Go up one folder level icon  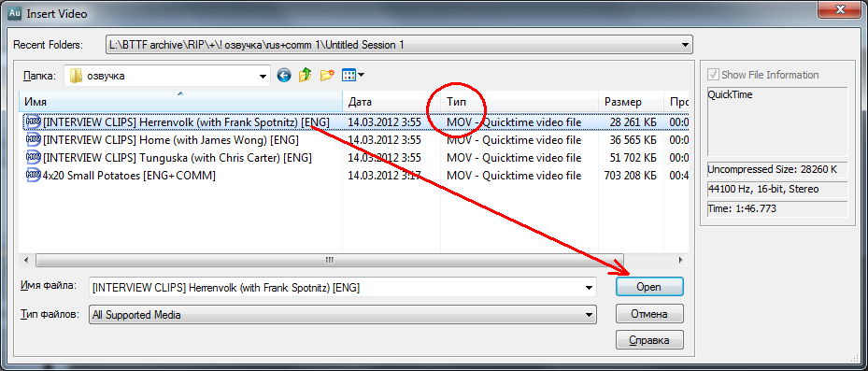(x=305, y=76)
